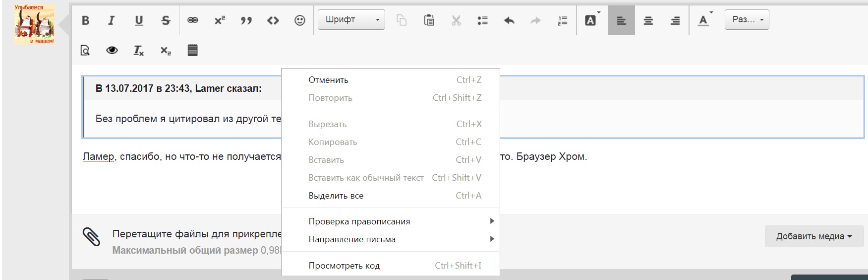
Task: Select Отменить in the context menu
Action: pos(328,80)
